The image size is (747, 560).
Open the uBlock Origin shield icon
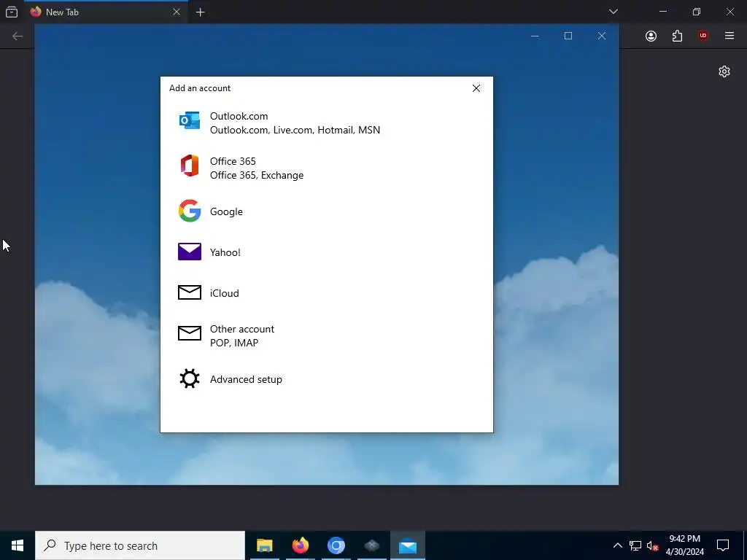tap(703, 36)
